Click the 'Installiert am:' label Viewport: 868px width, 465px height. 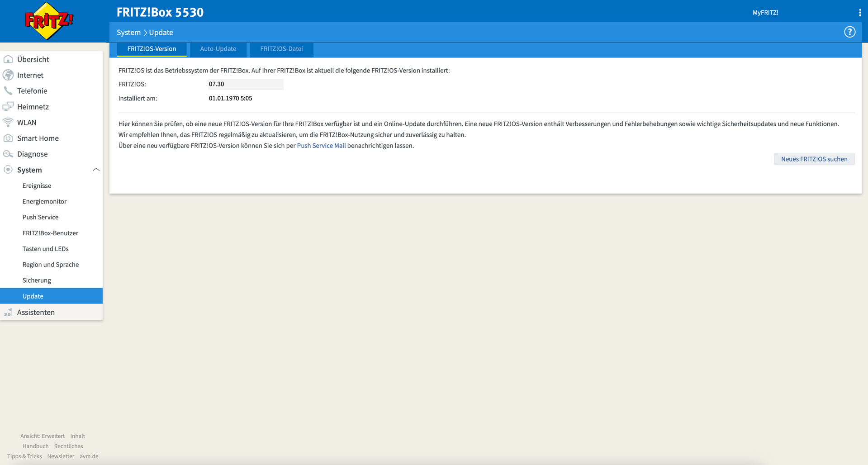click(138, 98)
